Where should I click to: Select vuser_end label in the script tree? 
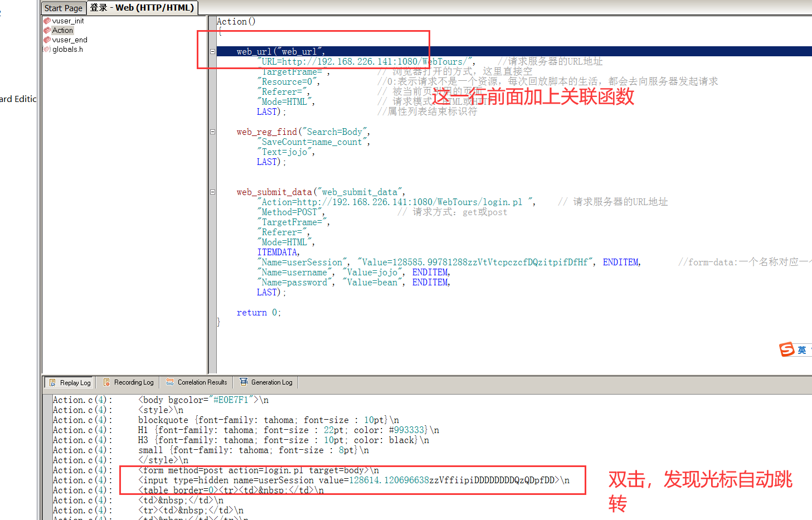pyautogui.click(x=70, y=40)
